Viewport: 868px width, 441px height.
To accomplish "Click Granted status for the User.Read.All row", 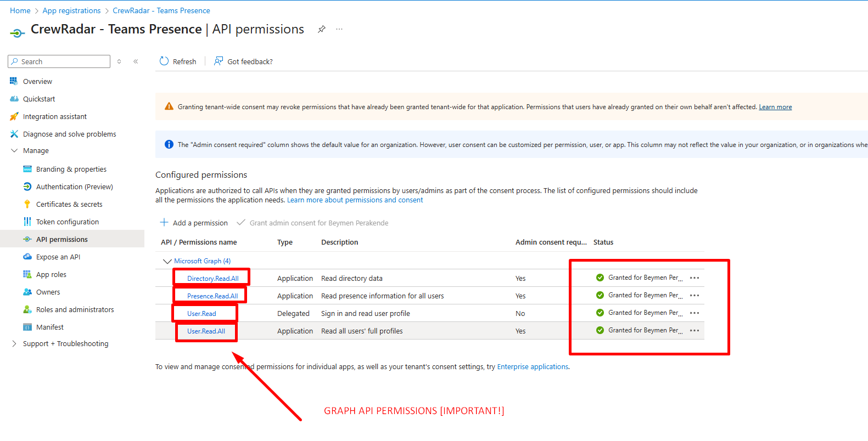I will click(639, 330).
